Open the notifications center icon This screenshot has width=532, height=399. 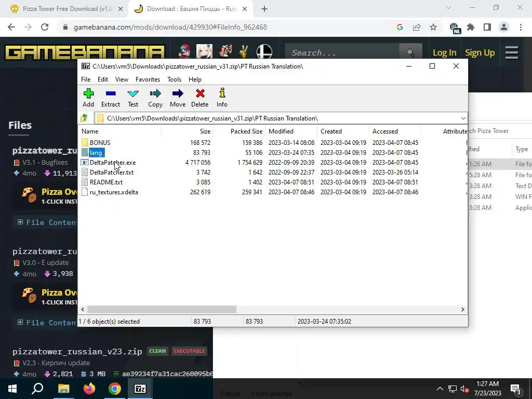(x=516, y=389)
